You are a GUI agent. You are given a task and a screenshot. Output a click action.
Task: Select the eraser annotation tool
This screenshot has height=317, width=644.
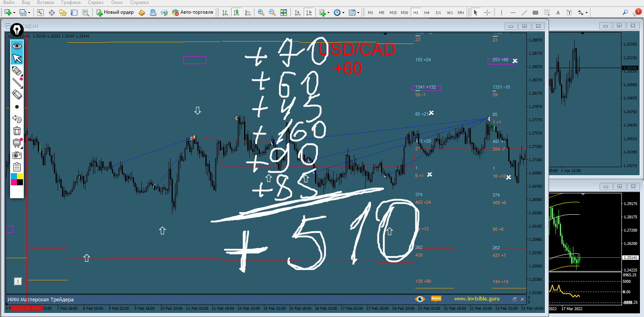click(17, 95)
